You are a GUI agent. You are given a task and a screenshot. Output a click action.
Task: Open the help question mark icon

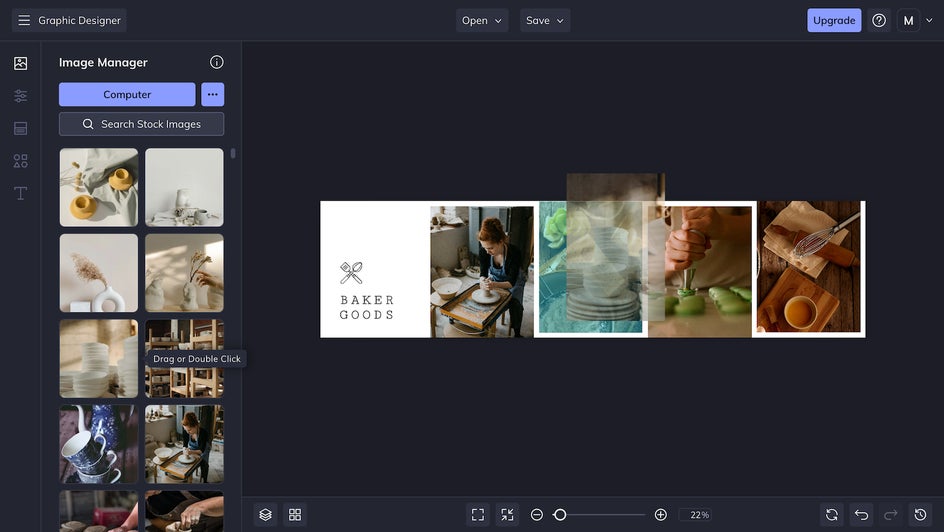pos(879,20)
